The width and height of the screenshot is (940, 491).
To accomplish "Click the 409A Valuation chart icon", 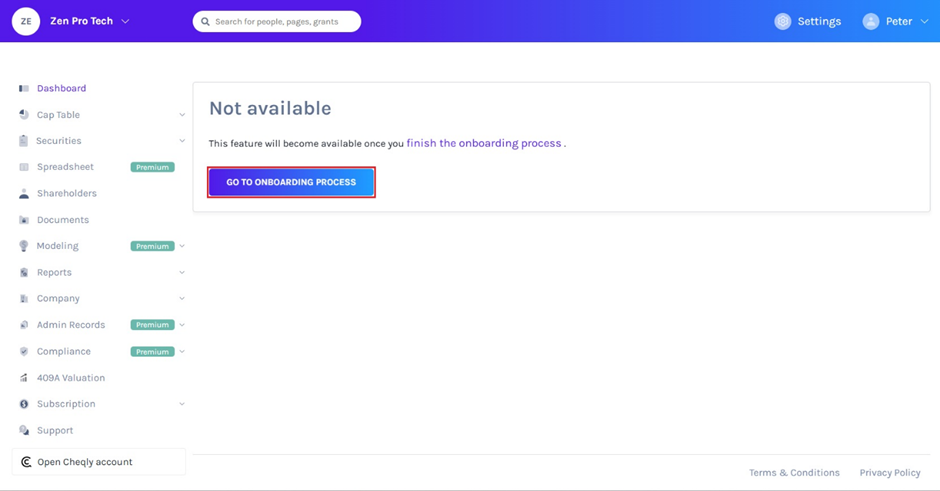I will click(24, 378).
